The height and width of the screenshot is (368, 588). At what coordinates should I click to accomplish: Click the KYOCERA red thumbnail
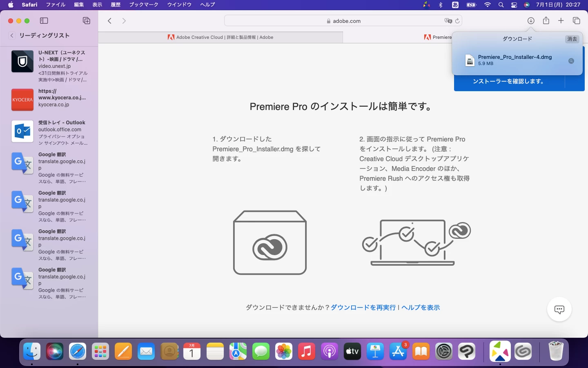tap(22, 100)
